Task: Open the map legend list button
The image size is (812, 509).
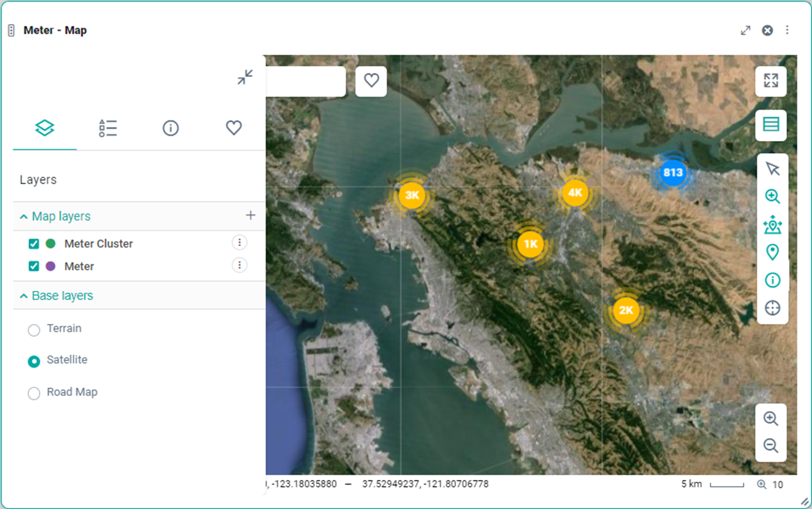Action: point(771,124)
